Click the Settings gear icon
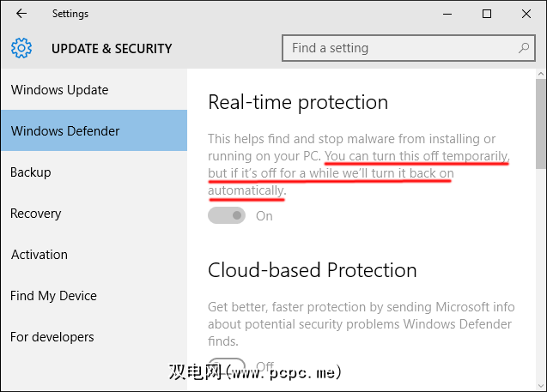Screen dimensions: 547x392 click(x=21, y=49)
